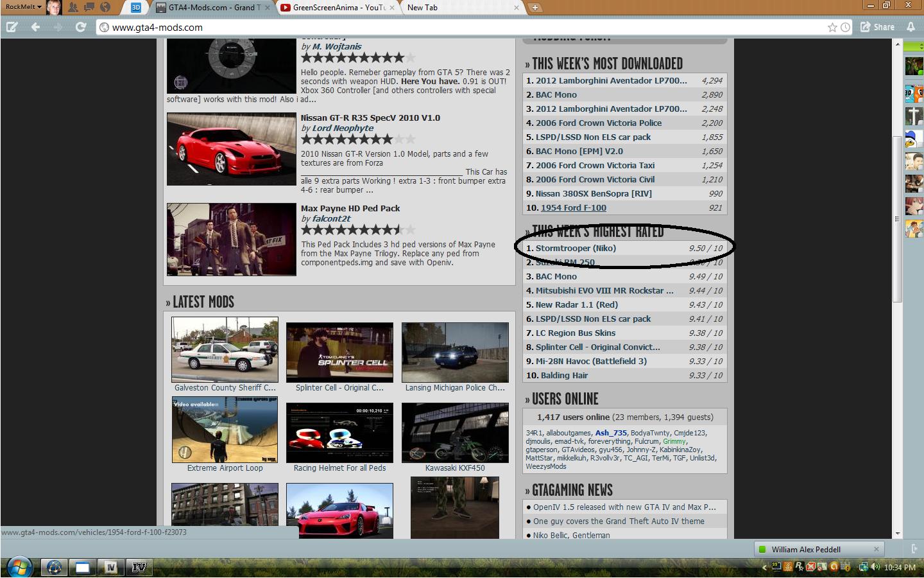Open LC Region Bus Skins entry
The width and height of the screenshot is (924, 578).
coord(576,333)
